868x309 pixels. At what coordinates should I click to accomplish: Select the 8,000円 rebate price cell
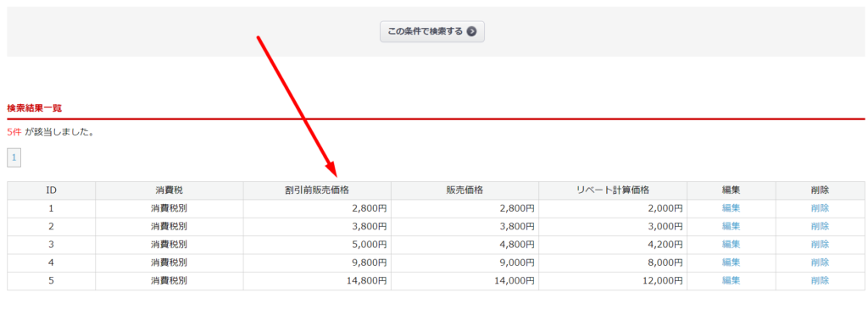(613, 262)
